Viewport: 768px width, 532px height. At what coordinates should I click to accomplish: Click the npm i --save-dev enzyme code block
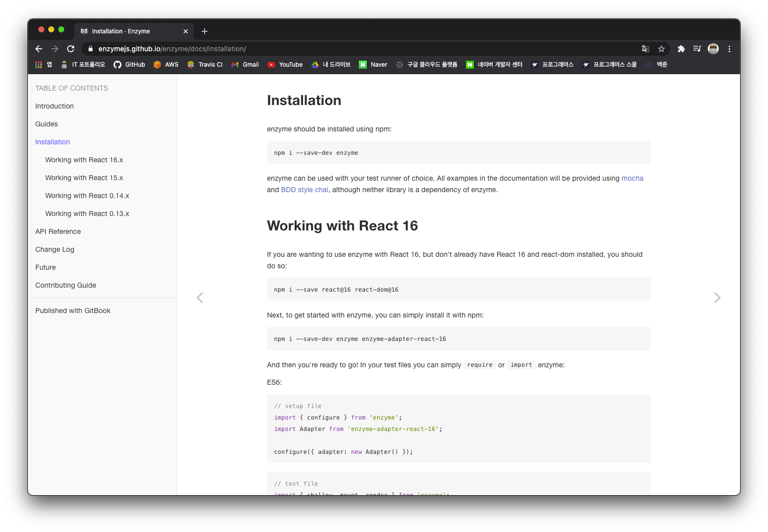tap(458, 152)
